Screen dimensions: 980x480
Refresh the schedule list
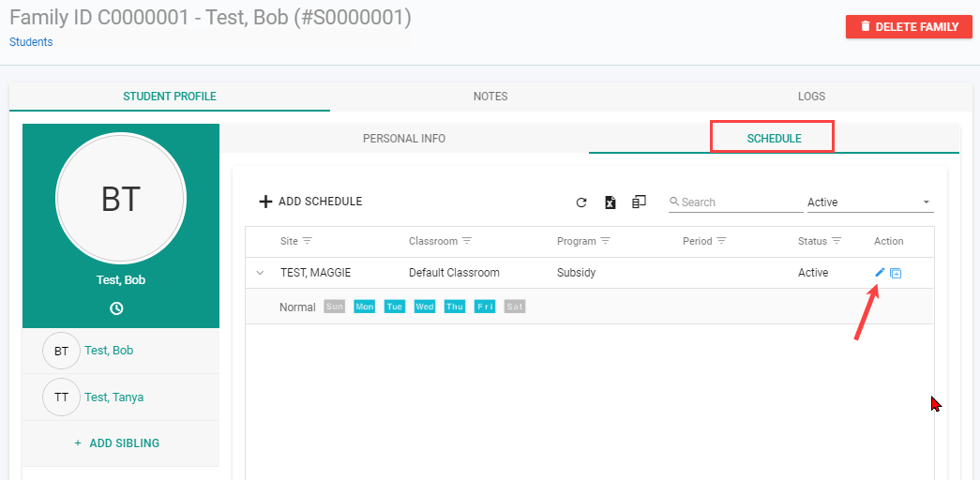pyautogui.click(x=581, y=202)
